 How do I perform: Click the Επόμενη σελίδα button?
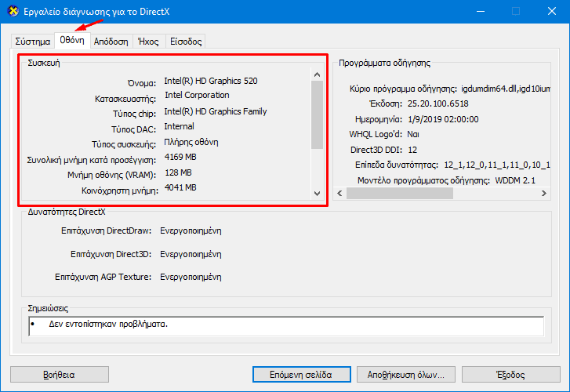coord(301,375)
